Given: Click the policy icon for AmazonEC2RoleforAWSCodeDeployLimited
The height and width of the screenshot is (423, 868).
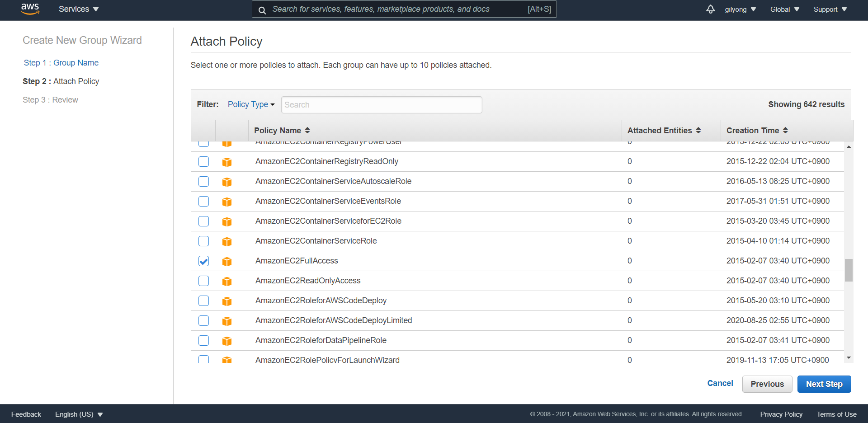Looking at the screenshot, I should point(227,321).
